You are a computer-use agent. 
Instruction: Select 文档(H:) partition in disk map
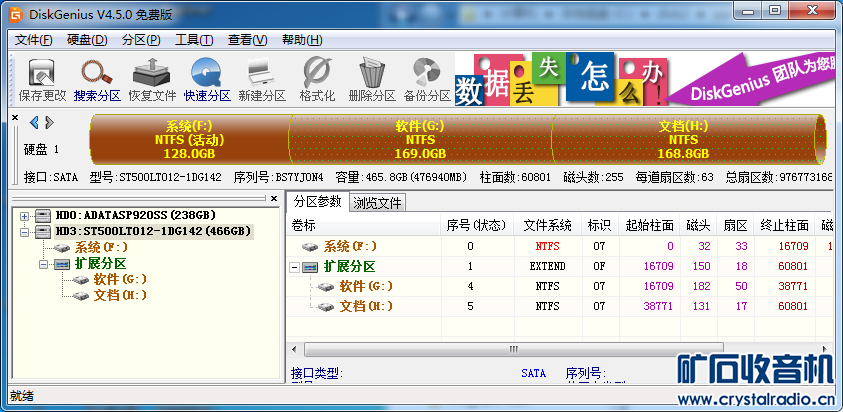pos(685,139)
